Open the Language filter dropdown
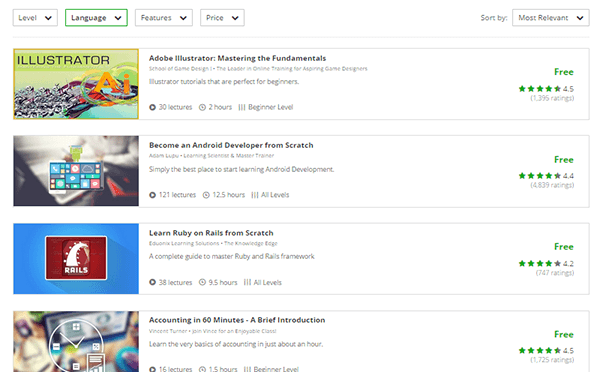Viewport: 600px width, 372px height. click(x=96, y=18)
